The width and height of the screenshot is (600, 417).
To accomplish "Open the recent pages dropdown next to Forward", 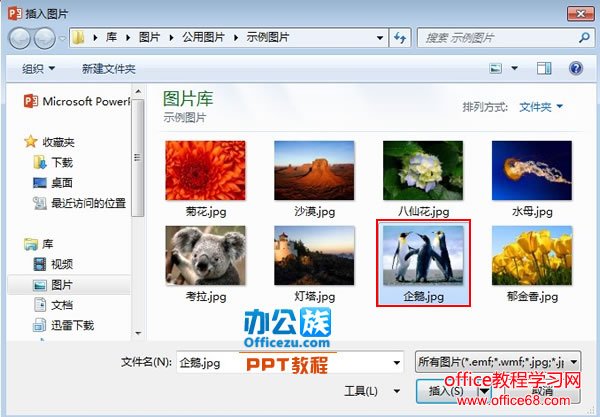I will 62,38.
